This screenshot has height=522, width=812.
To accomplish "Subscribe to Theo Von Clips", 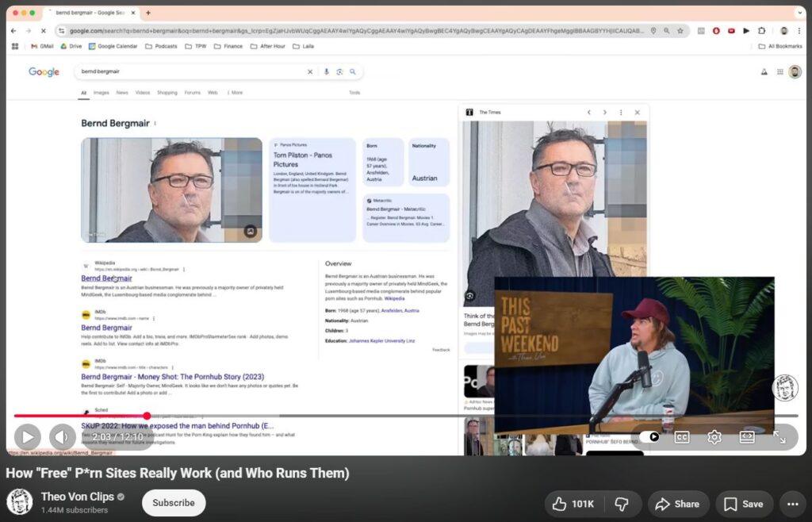I will 174,503.
